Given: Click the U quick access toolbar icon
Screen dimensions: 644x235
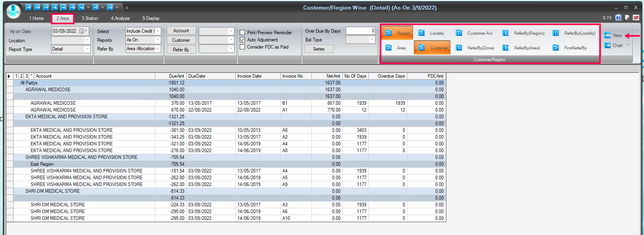Looking at the screenshot, I should (x=110, y=7).
